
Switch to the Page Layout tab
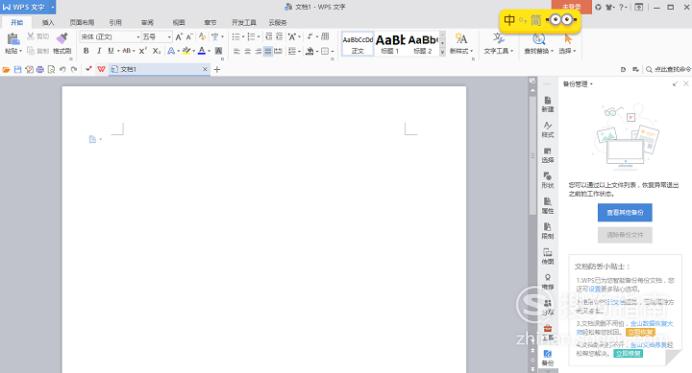click(82, 23)
